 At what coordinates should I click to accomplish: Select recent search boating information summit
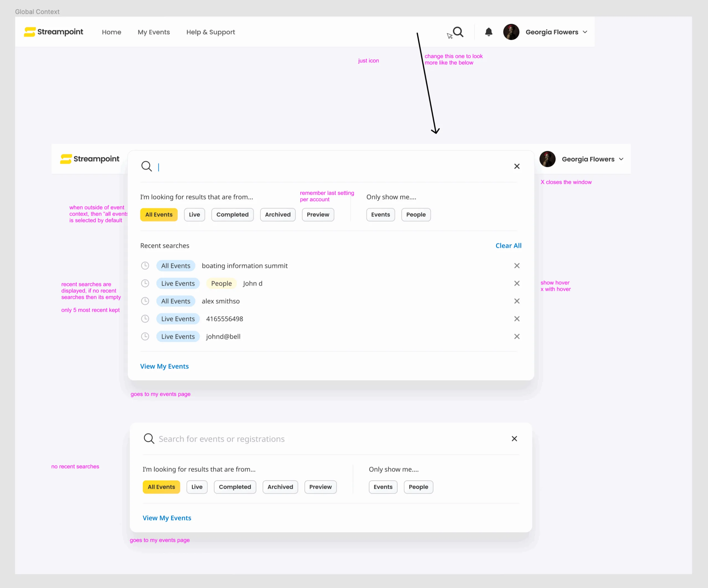[245, 266]
